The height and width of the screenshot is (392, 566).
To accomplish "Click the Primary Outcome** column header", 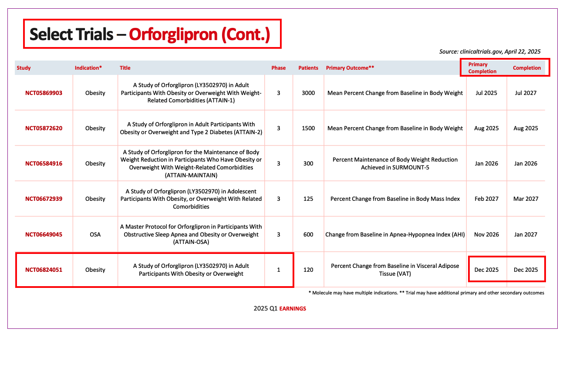I will coord(350,68).
